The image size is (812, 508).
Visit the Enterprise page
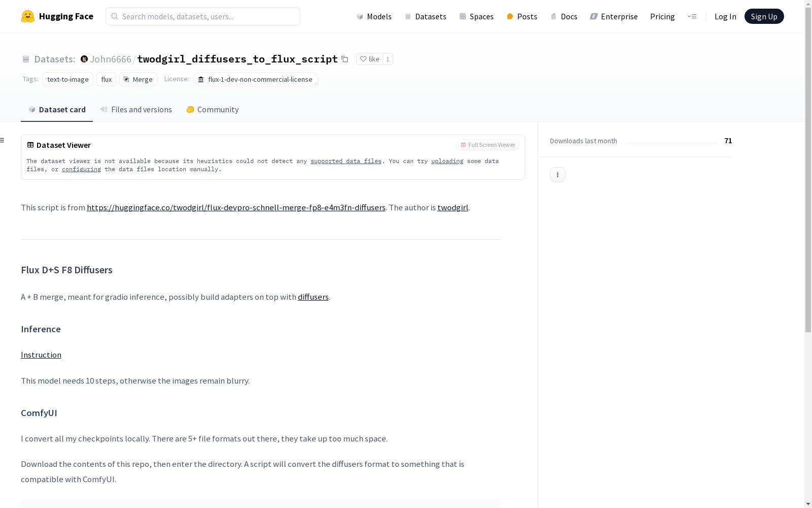click(x=614, y=16)
